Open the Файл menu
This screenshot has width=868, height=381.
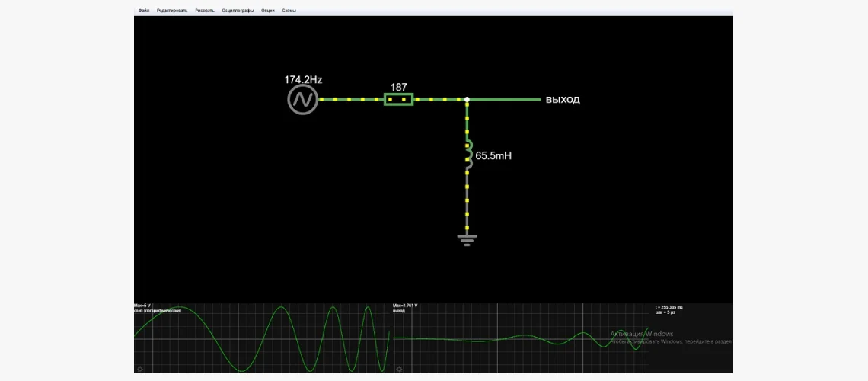144,11
